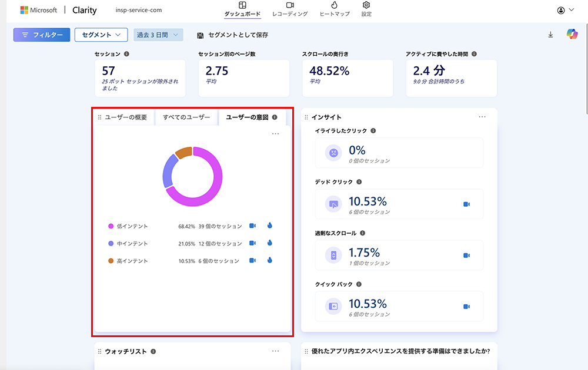Open more options in ウォッチリスト card
The height and width of the screenshot is (370, 588).
click(276, 351)
